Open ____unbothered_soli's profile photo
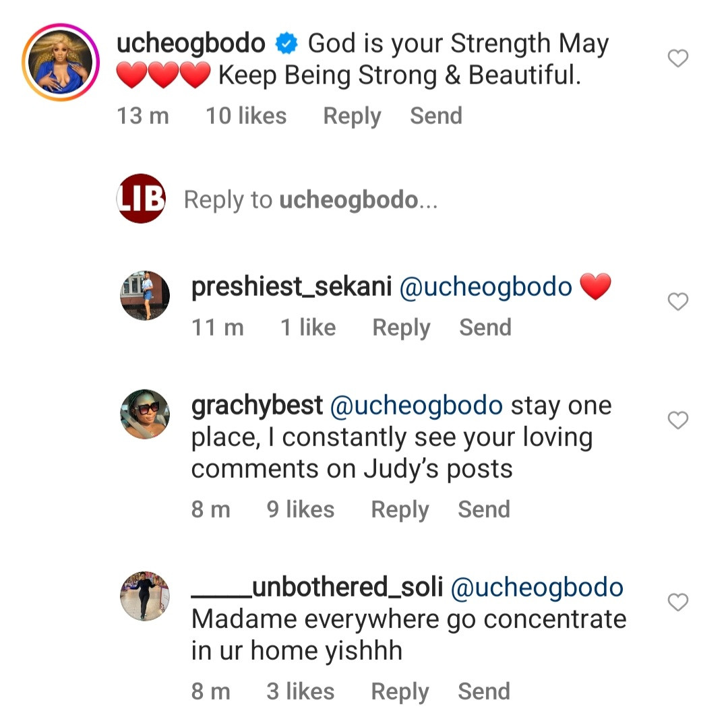The width and height of the screenshot is (728, 719). [144, 596]
